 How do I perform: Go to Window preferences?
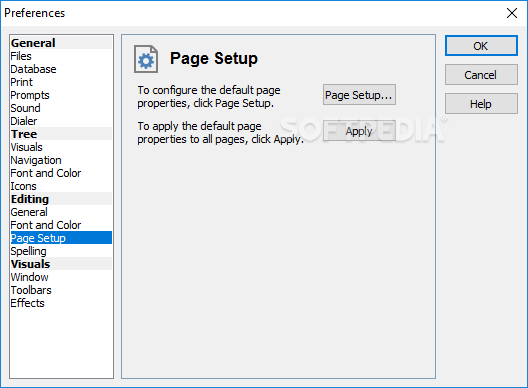point(61,277)
